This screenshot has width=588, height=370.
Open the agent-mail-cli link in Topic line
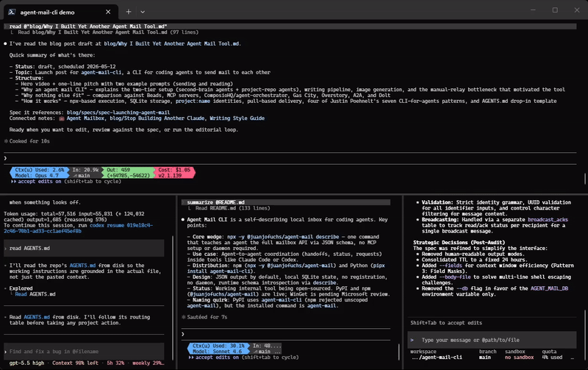(x=101, y=72)
